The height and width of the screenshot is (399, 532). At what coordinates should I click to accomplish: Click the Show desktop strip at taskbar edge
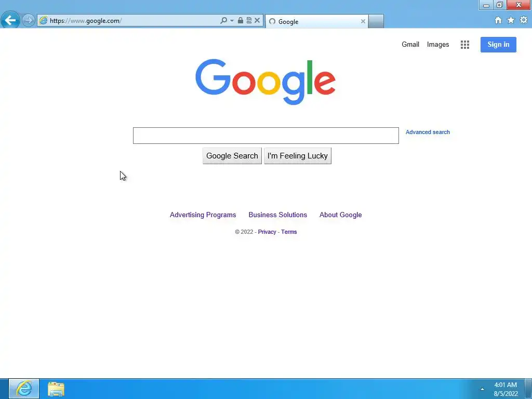coord(528,389)
